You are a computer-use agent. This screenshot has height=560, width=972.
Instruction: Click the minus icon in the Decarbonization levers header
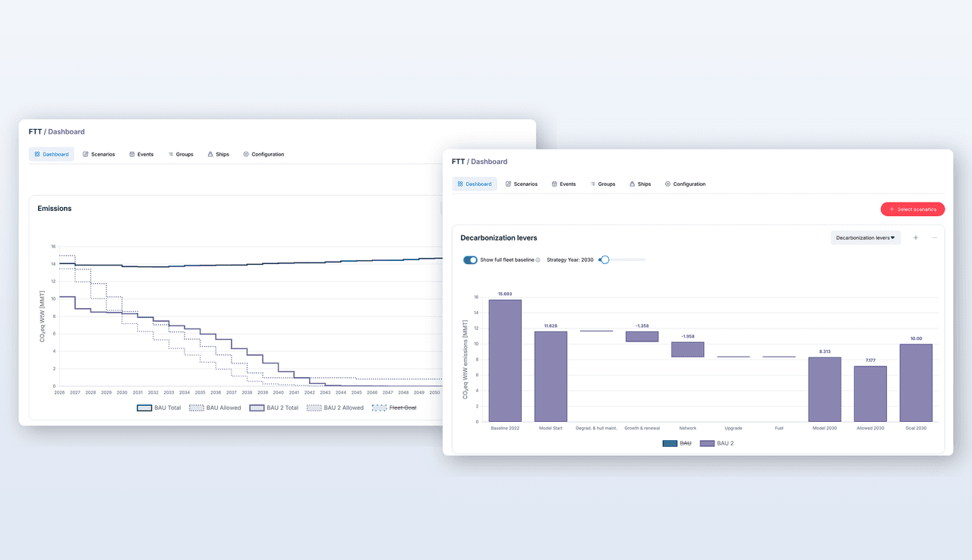click(x=935, y=238)
